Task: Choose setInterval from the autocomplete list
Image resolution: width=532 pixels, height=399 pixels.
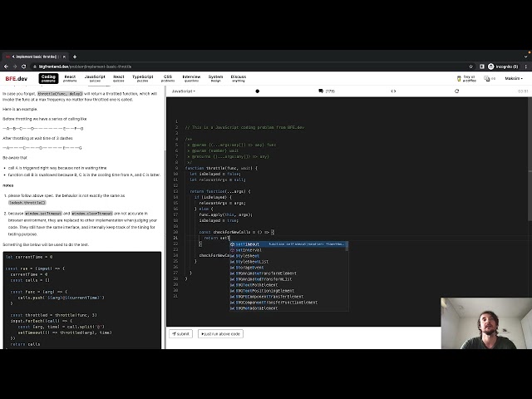Action: (288, 250)
